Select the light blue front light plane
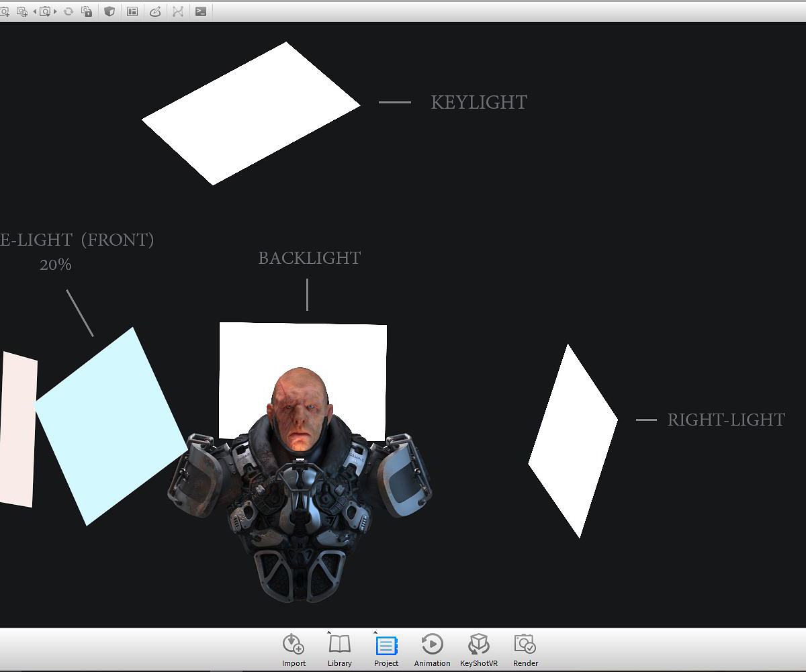The width and height of the screenshot is (806, 672). (111, 426)
